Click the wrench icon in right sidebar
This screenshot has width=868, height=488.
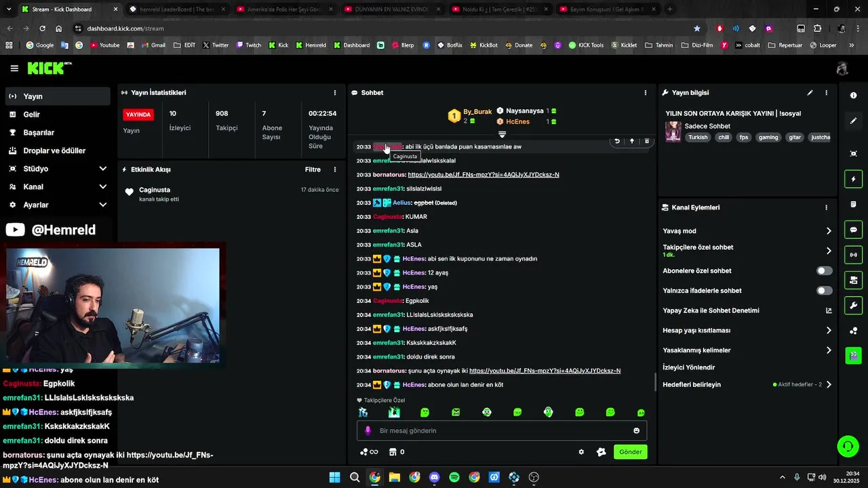[854, 305]
